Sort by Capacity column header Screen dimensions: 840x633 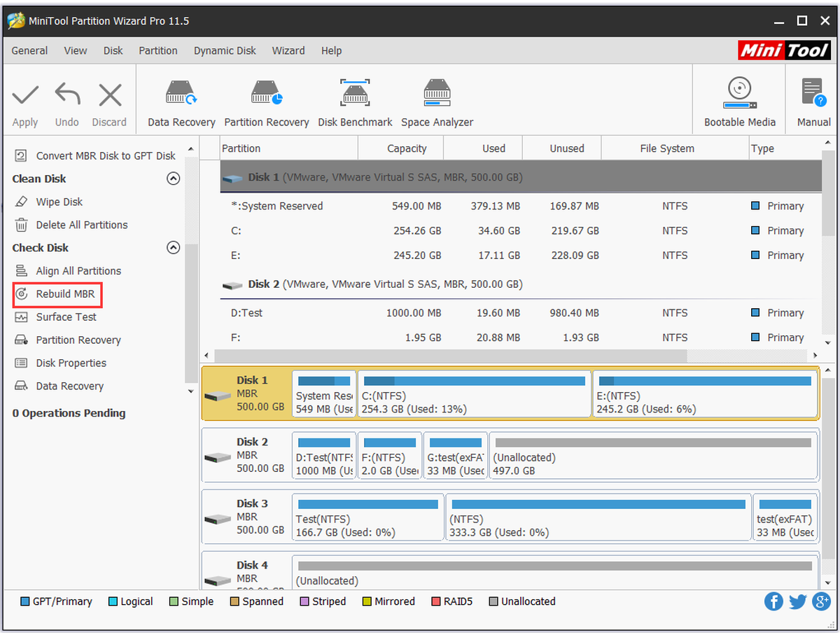pyautogui.click(x=401, y=148)
